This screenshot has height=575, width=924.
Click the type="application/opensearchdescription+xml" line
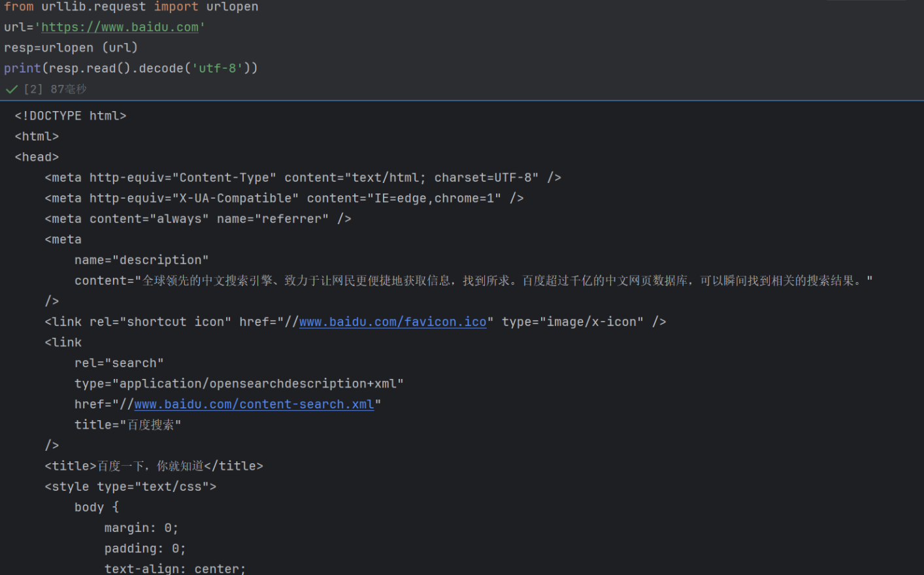coord(239,383)
